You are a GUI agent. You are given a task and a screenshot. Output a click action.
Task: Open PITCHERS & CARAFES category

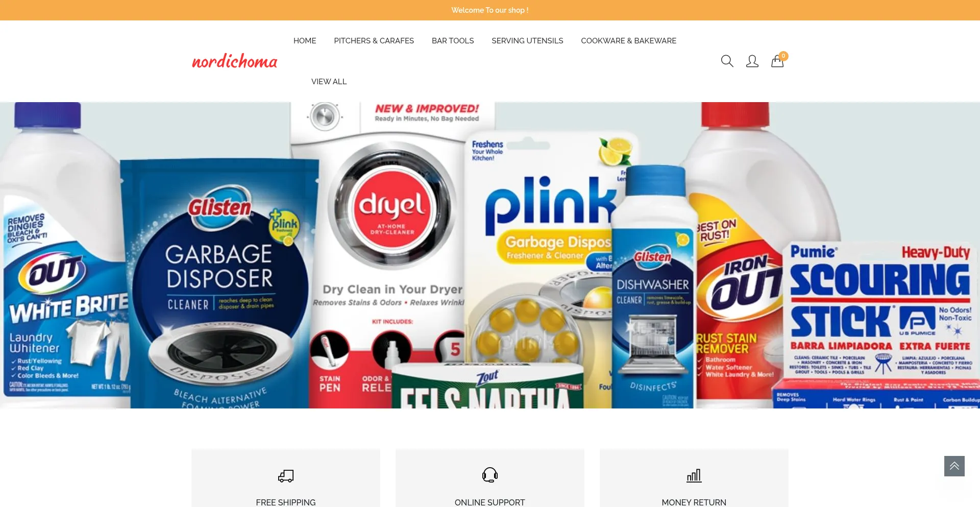click(x=374, y=41)
